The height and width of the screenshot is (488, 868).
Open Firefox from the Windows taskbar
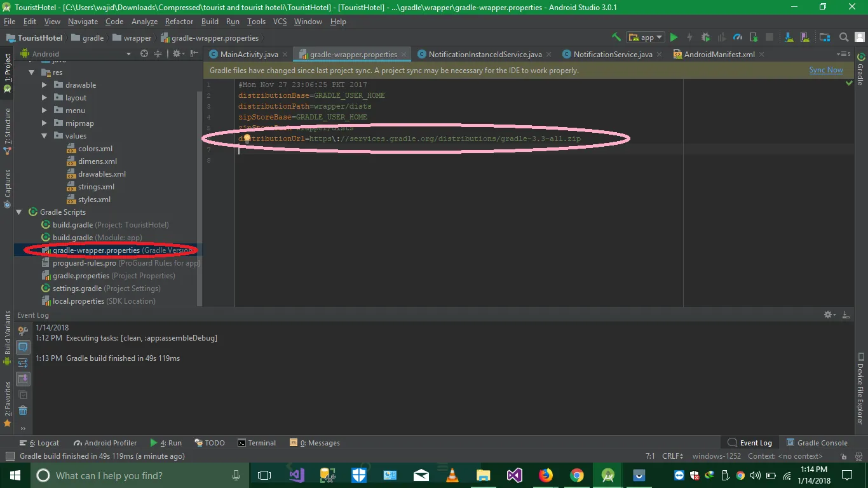click(546, 475)
